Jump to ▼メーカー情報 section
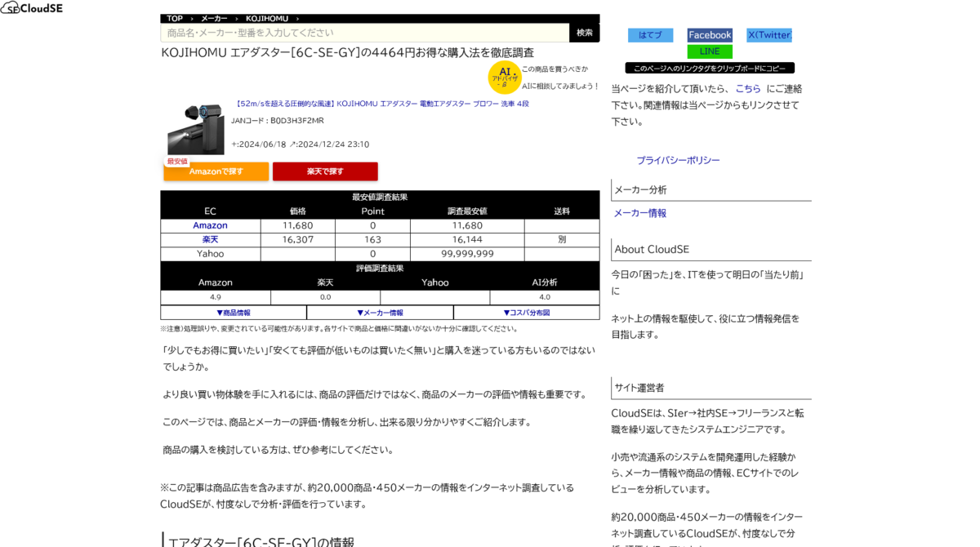This screenshot has height=547, width=980. pos(380,313)
